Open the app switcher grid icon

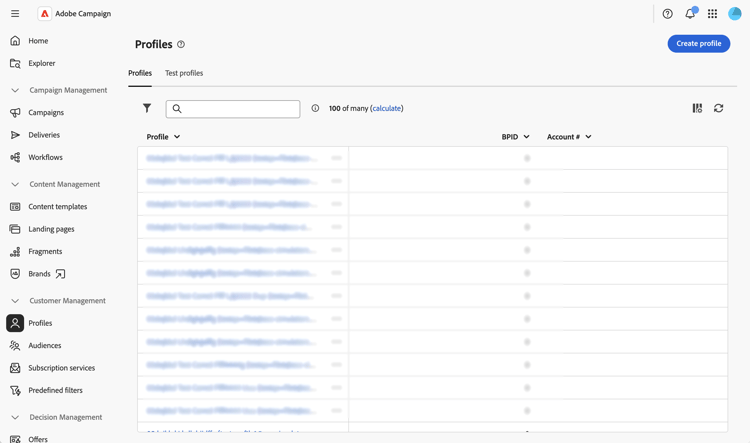pos(712,14)
